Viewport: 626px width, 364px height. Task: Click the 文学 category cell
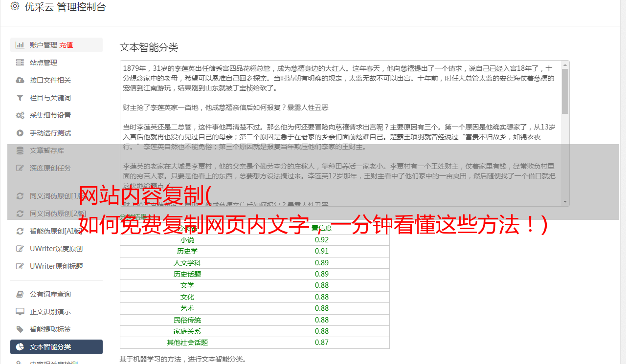pyautogui.click(x=187, y=285)
